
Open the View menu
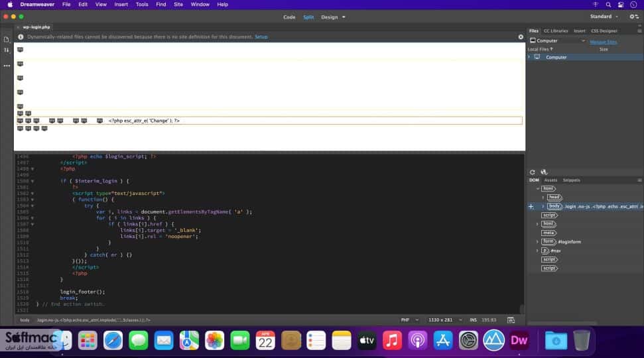pos(101,5)
